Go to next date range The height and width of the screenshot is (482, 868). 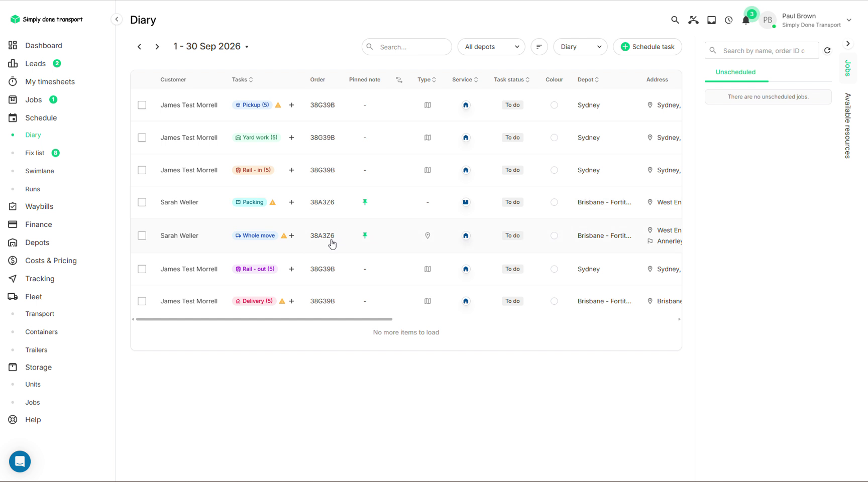tap(157, 47)
